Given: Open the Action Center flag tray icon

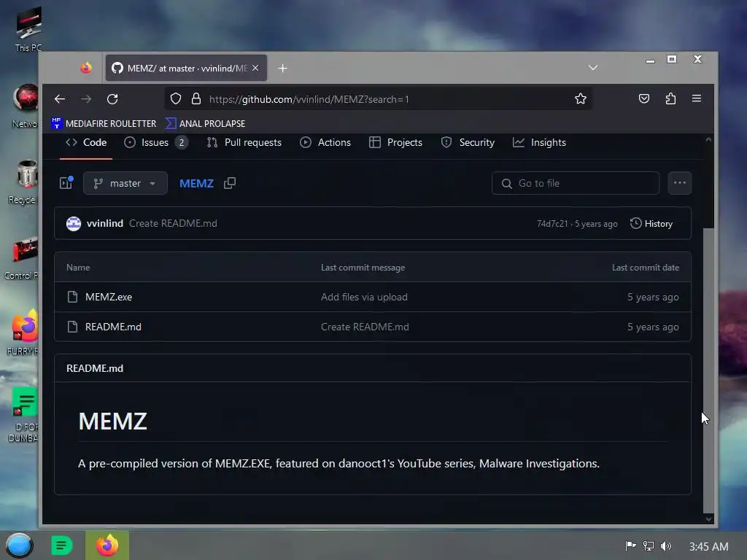Looking at the screenshot, I should (630, 545).
